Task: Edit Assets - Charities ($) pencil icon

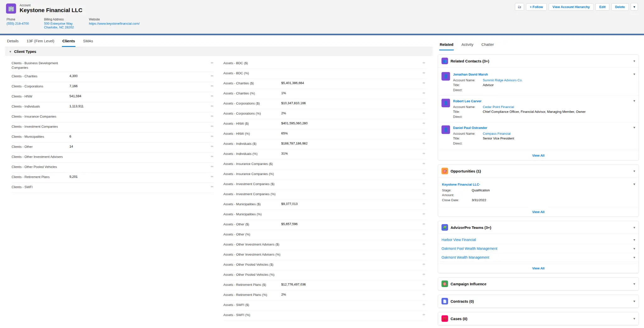Action: (424, 83)
